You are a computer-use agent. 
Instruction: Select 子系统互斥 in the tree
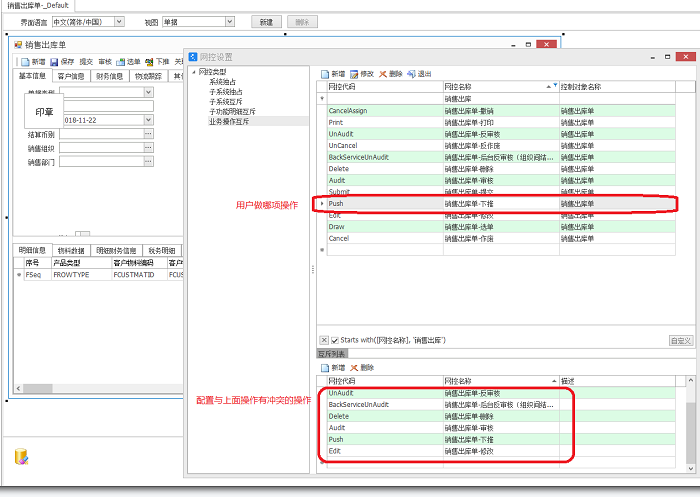pyautogui.click(x=225, y=101)
